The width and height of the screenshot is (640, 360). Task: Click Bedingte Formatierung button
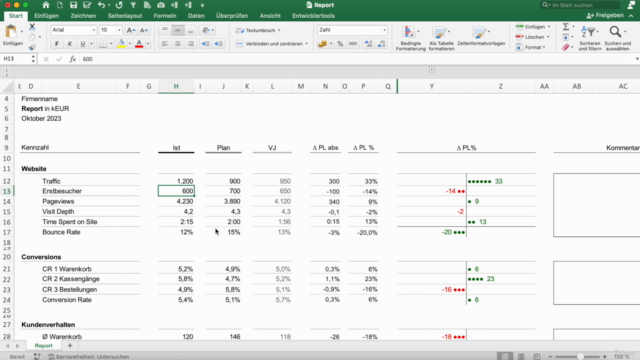coord(411,38)
